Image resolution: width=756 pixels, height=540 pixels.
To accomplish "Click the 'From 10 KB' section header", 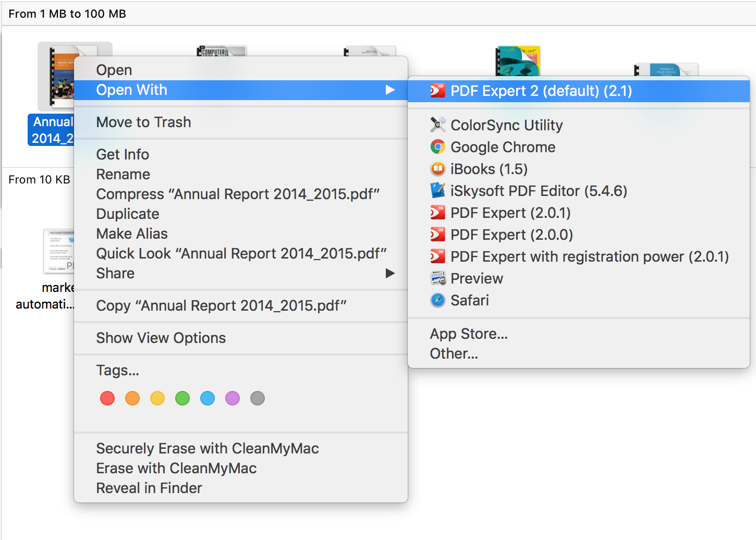I will (x=39, y=179).
